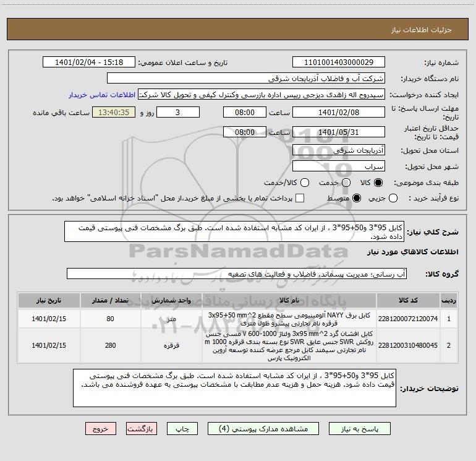The width and height of the screenshot is (476, 461).
Task: Open buyer contact info link
Action: click(102, 95)
